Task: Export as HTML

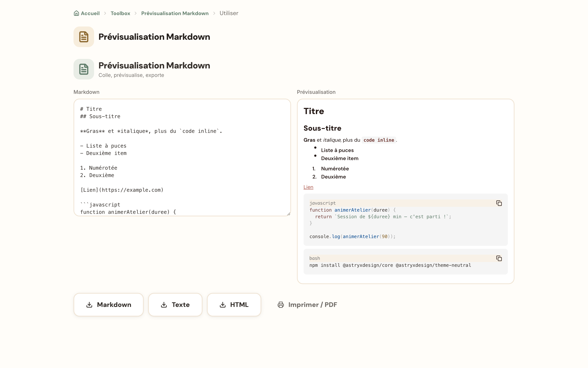Action: 234,305
